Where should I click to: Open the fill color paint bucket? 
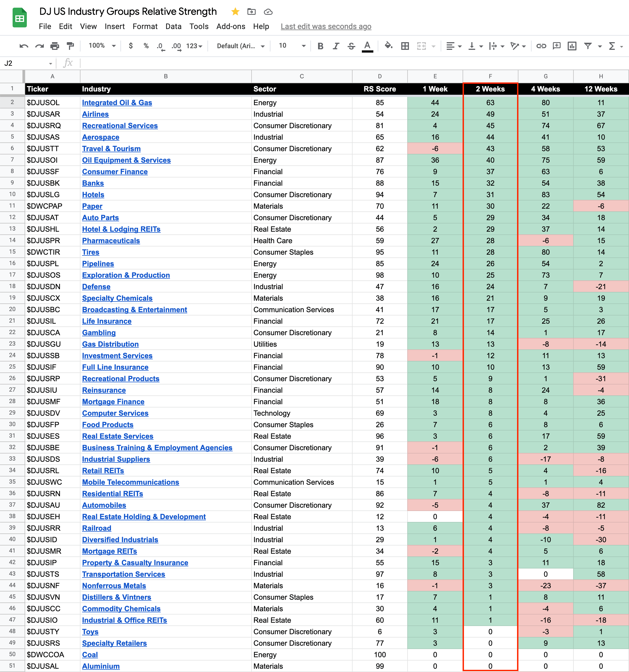tap(388, 46)
